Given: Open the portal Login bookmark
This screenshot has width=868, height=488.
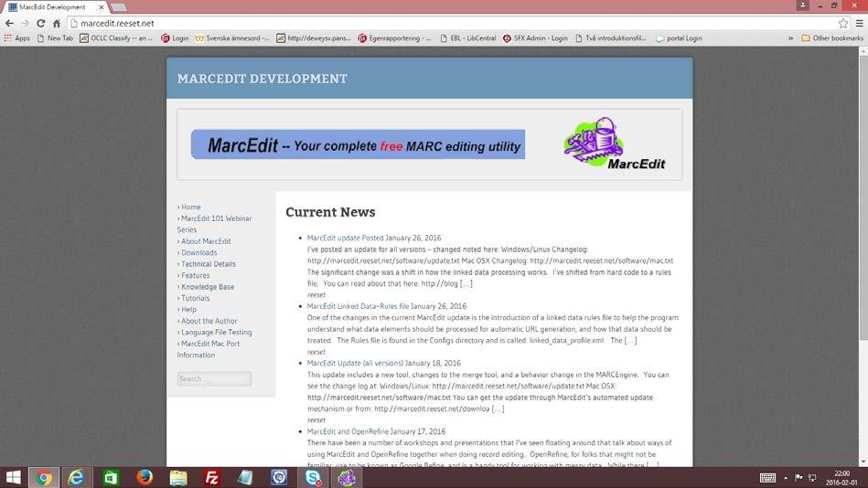Looking at the screenshot, I should [679, 38].
